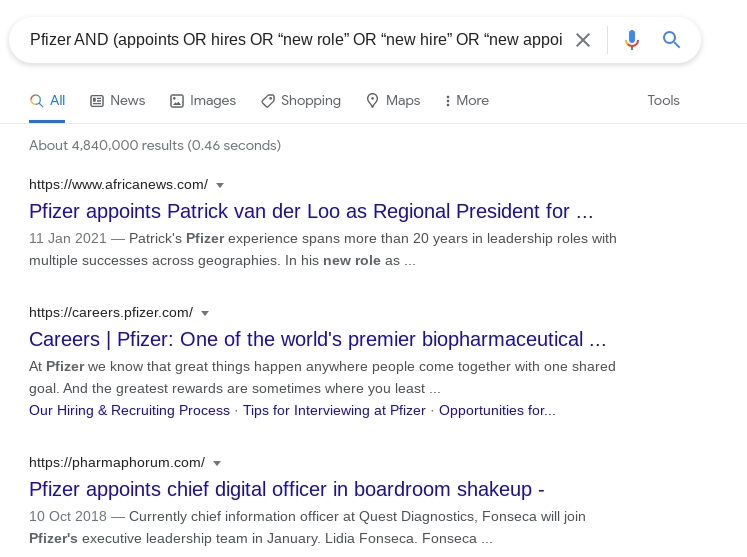The height and width of the screenshot is (557, 747).
Task: Expand dropdown arrow beside careers.pfizer.com URL
Action: click(x=205, y=313)
